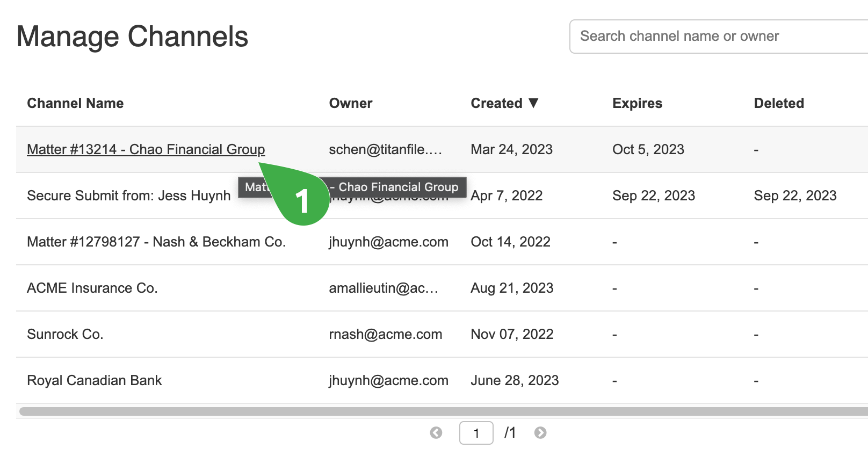This screenshot has height=463, width=868.
Task: Open the Royal Canadian Bank channel
Action: pyautogui.click(x=94, y=380)
